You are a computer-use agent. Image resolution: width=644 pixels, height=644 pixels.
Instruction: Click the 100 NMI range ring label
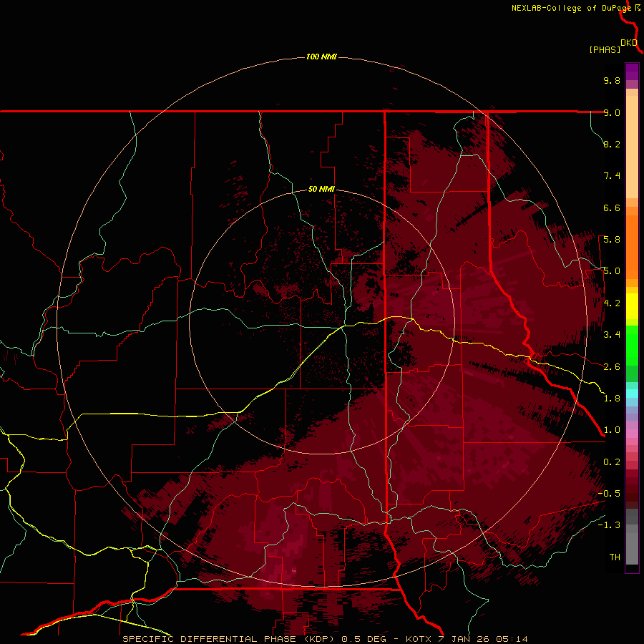click(x=321, y=57)
